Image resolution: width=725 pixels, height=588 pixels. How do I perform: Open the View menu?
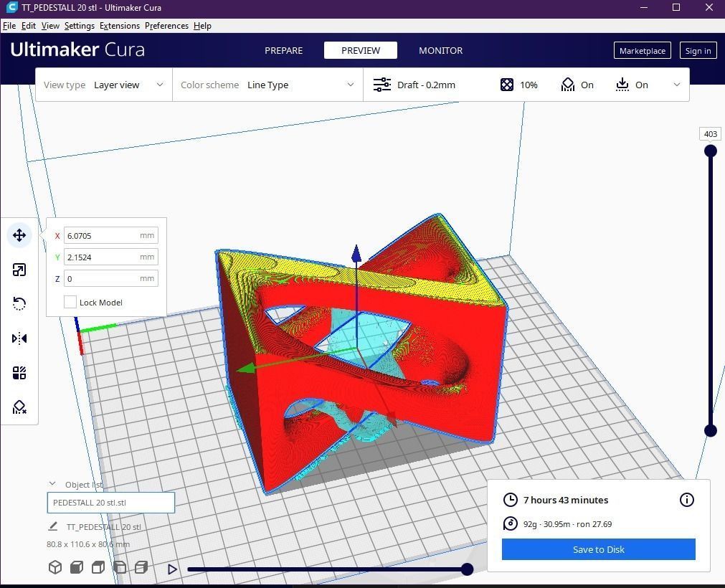(x=50, y=26)
